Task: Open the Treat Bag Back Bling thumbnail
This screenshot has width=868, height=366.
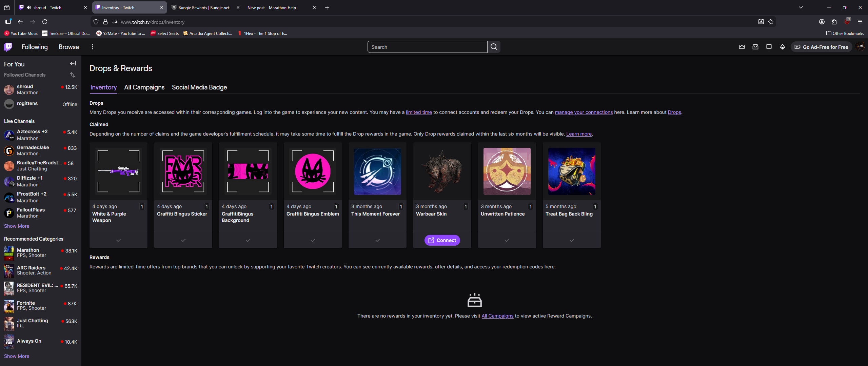Action: click(572, 171)
